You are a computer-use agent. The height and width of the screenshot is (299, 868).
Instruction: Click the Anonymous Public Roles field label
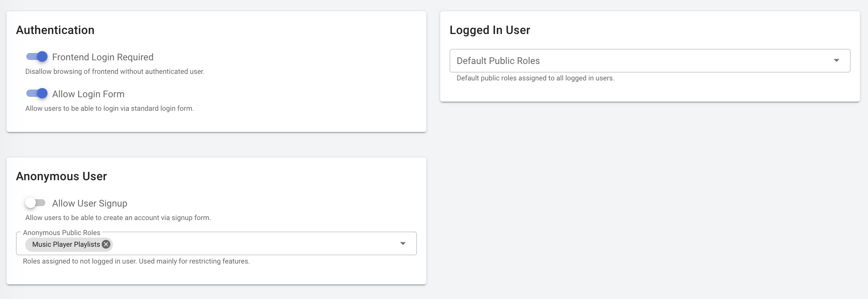coord(61,232)
